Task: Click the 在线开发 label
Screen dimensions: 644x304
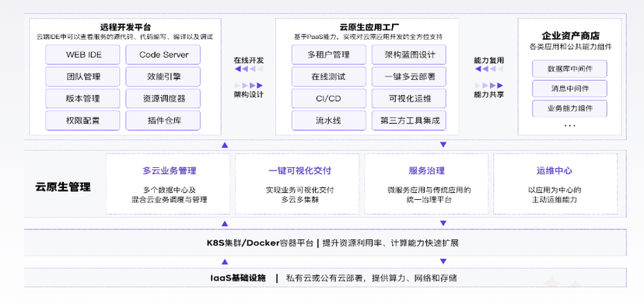Action: pyautogui.click(x=248, y=60)
